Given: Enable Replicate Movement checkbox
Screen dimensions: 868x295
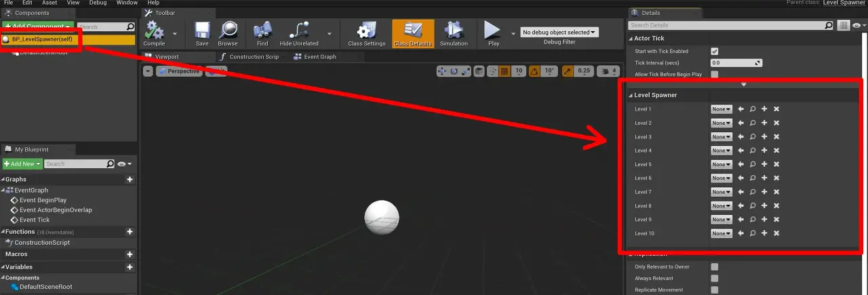Looking at the screenshot, I should tap(714, 290).
